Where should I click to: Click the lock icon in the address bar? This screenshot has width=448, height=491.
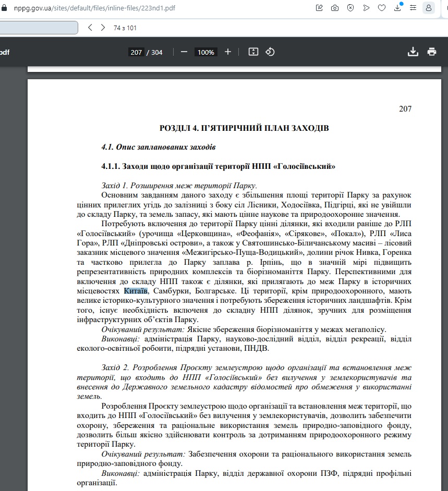tap(5, 8)
